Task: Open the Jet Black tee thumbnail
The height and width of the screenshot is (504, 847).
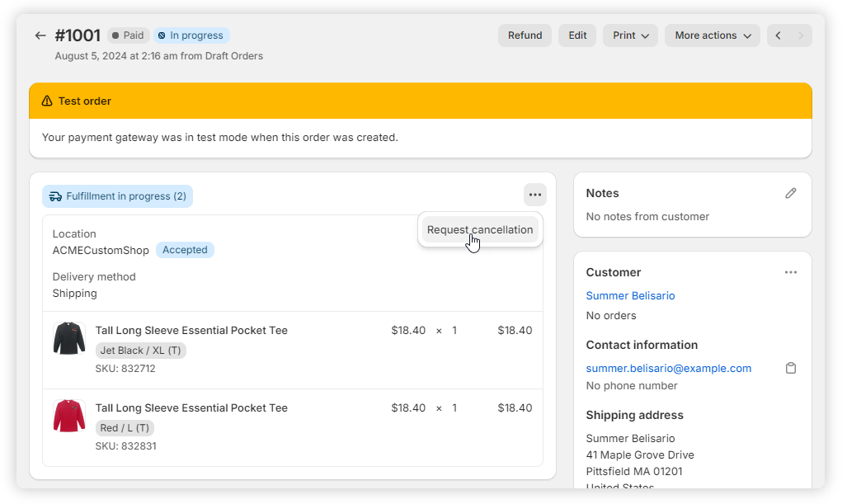Action: (x=69, y=338)
